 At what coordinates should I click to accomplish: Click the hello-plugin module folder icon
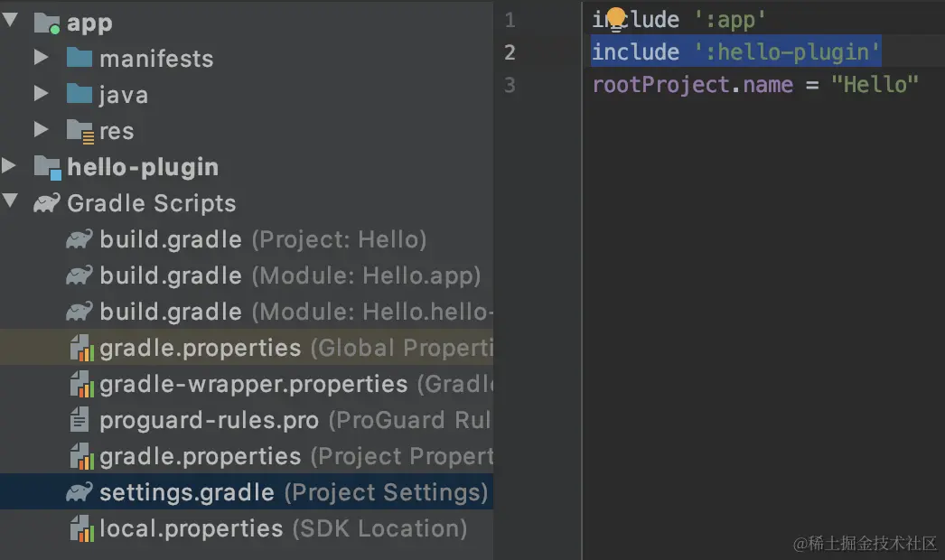47,167
